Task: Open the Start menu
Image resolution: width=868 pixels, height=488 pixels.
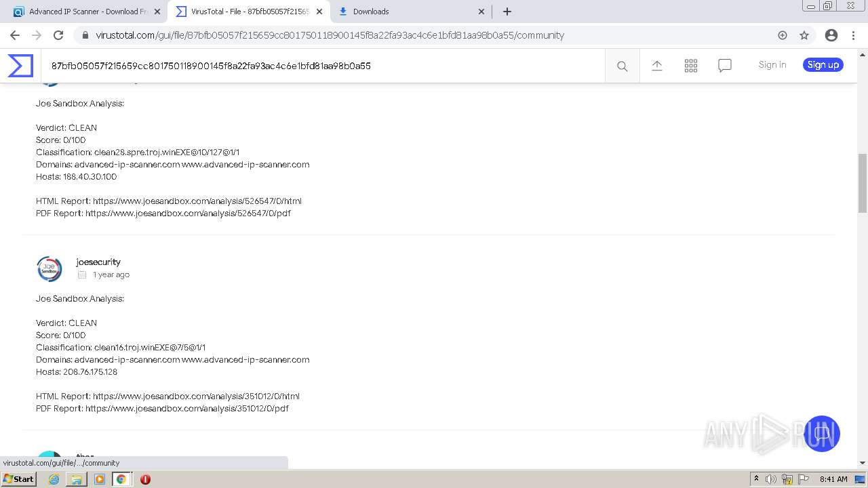Action: [x=19, y=479]
